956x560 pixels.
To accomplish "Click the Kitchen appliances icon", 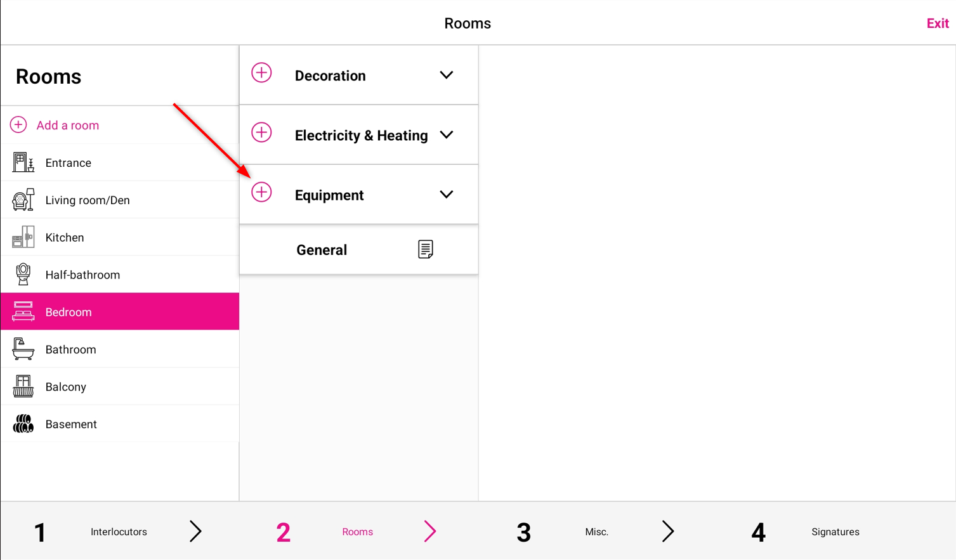I will pyautogui.click(x=23, y=237).
